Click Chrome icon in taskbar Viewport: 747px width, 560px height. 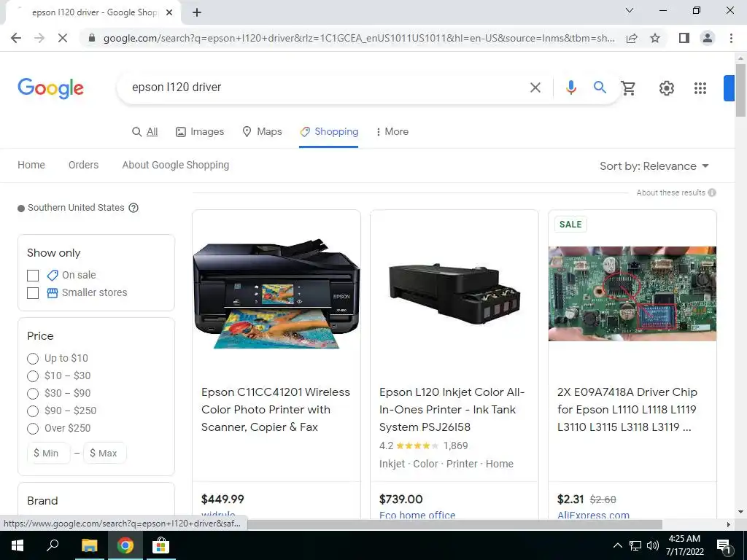(125, 545)
